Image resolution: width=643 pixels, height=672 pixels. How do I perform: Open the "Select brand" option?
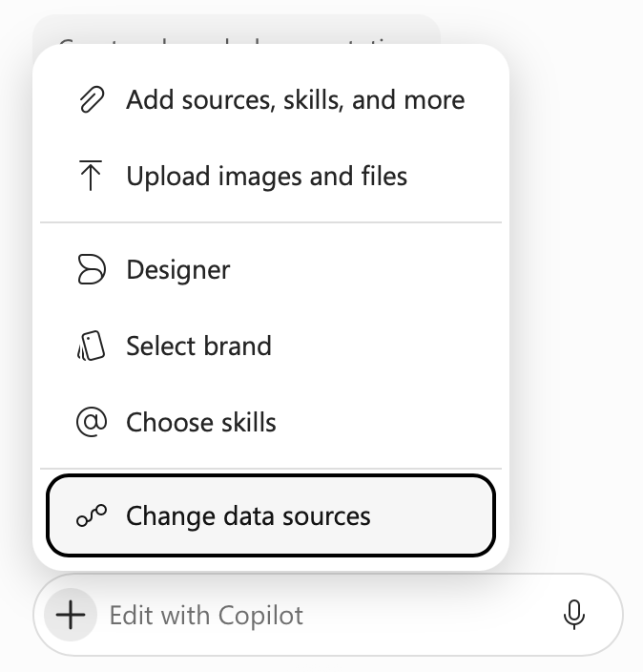tap(271, 346)
